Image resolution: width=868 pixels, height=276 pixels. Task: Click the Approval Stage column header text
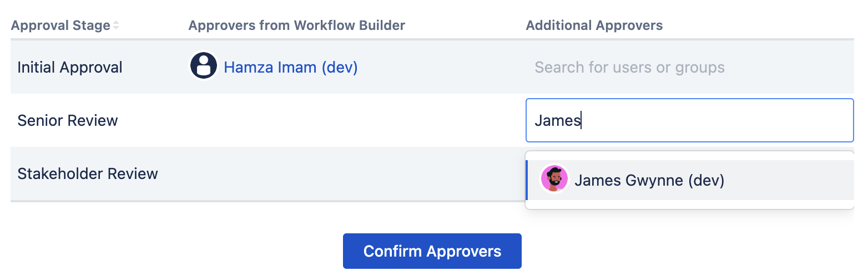(x=60, y=25)
